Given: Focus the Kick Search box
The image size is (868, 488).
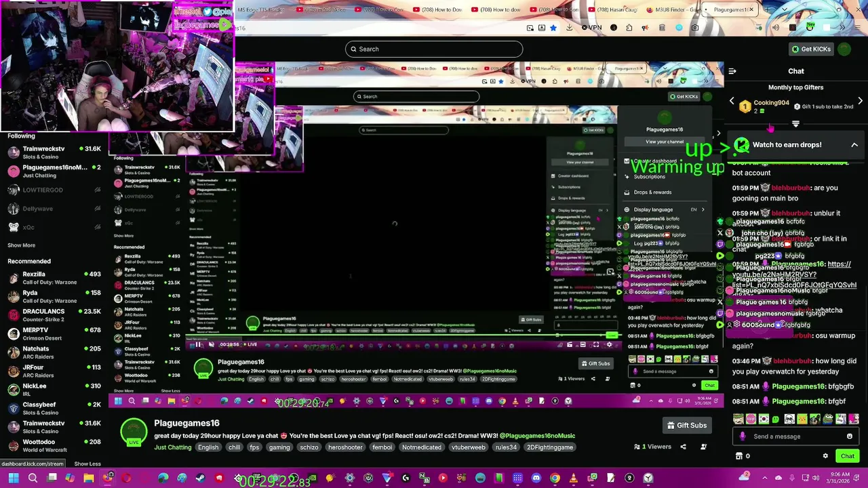Looking at the screenshot, I should tap(434, 49).
